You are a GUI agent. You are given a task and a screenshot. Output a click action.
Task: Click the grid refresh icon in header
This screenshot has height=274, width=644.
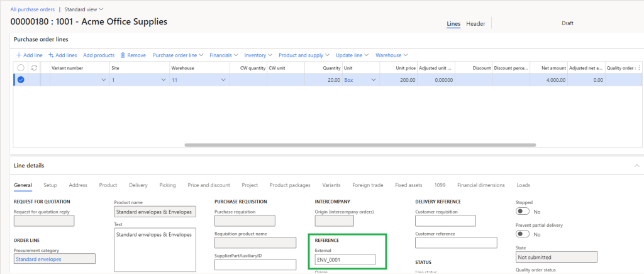33,67
